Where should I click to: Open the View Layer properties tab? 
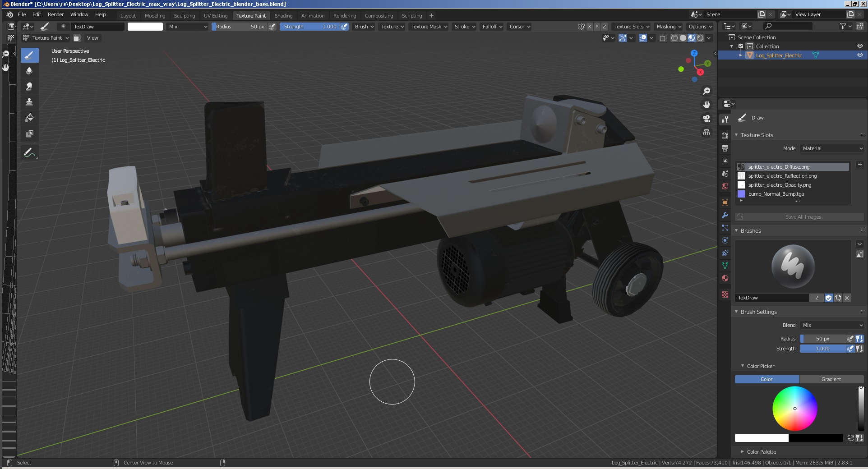[x=725, y=161]
